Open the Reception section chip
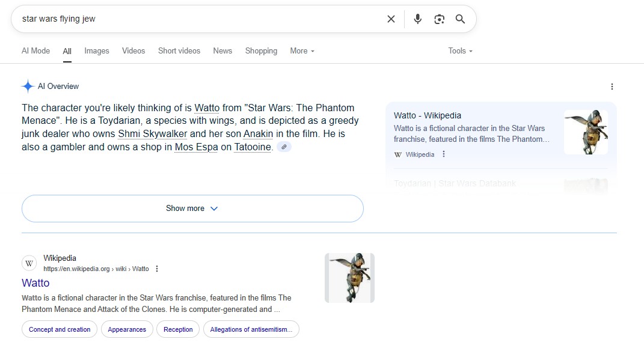This screenshot has height=354, width=644. (x=178, y=329)
